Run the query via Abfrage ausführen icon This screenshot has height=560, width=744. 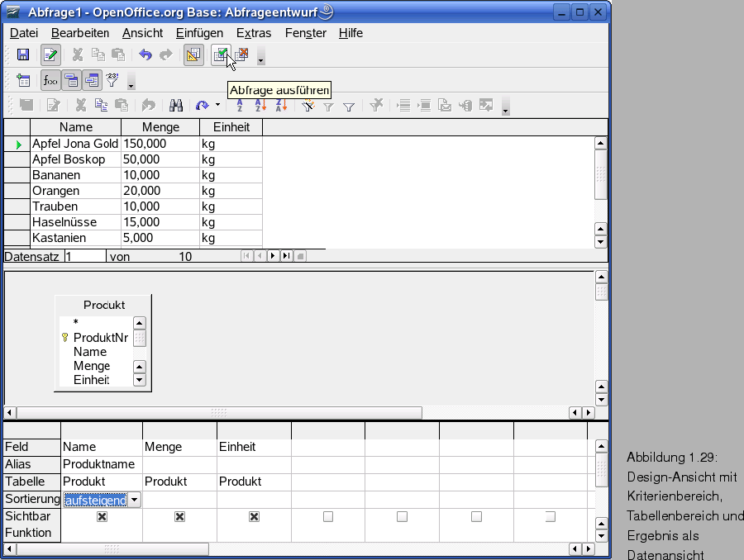(221, 54)
